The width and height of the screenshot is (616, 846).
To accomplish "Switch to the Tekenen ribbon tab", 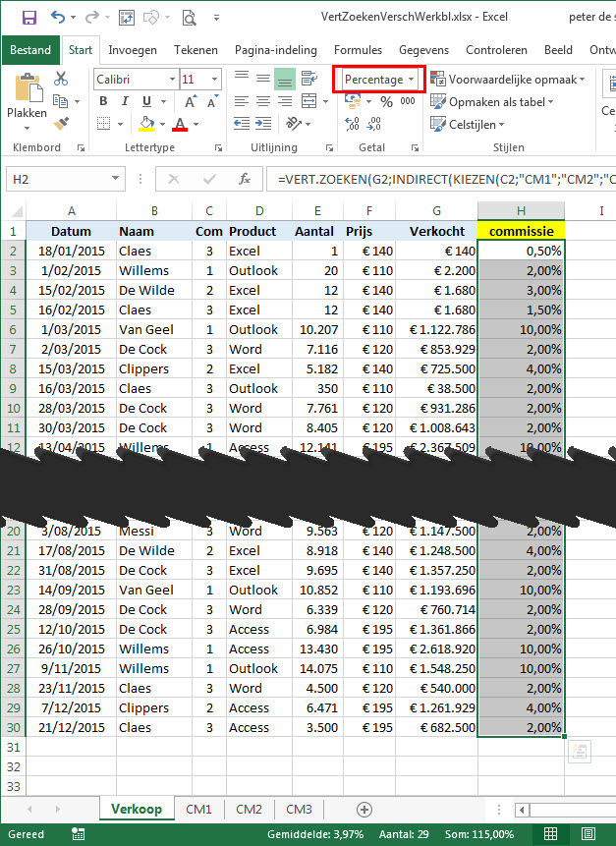I will [196, 50].
